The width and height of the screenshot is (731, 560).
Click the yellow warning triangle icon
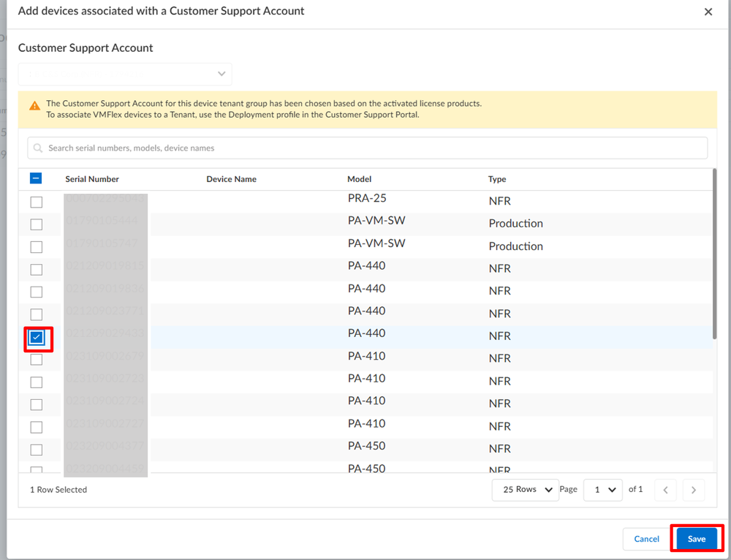pyautogui.click(x=34, y=106)
